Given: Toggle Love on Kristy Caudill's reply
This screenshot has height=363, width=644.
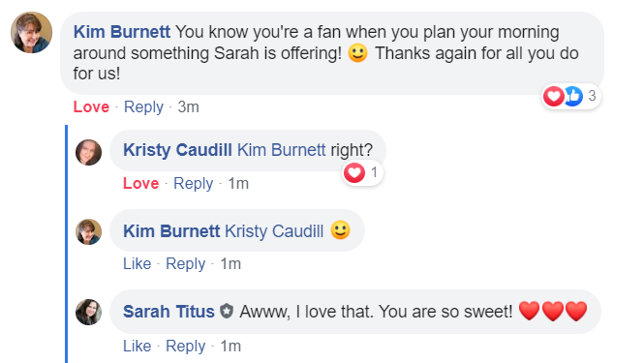Looking at the screenshot, I should [x=140, y=183].
